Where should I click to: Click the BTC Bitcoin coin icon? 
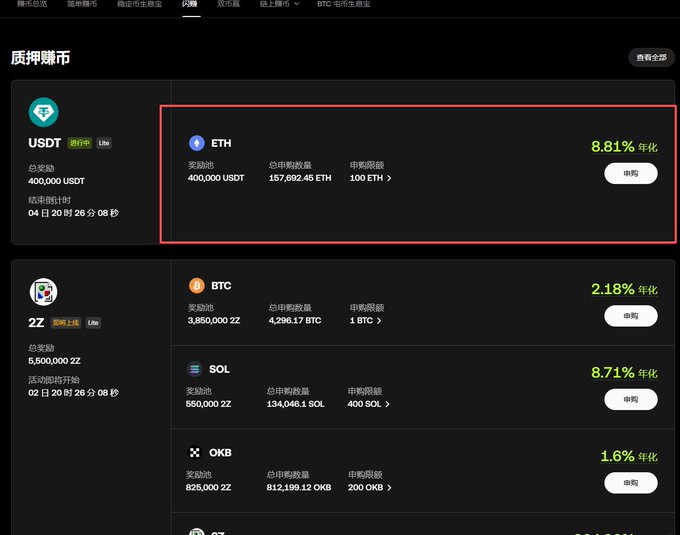196,286
